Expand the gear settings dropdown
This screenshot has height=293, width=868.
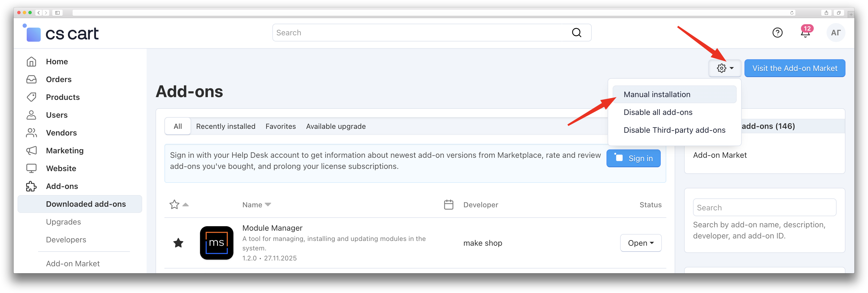[x=725, y=68]
